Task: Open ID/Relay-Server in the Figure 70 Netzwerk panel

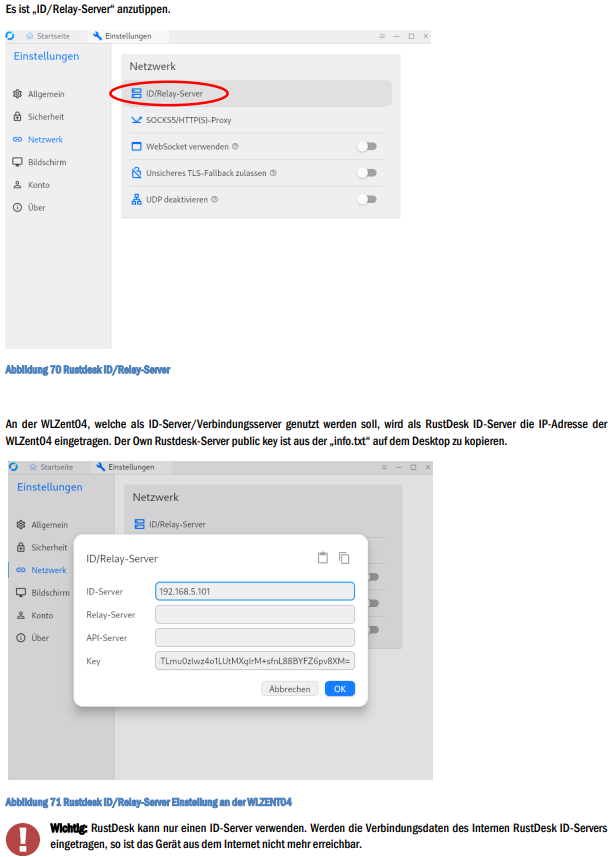Action: pos(256,93)
